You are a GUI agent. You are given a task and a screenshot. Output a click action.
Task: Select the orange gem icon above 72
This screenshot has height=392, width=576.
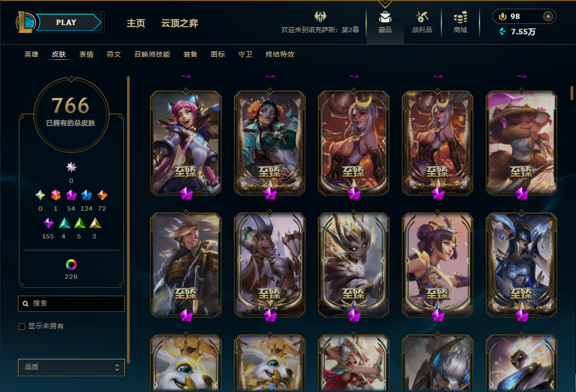coord(102,195)
